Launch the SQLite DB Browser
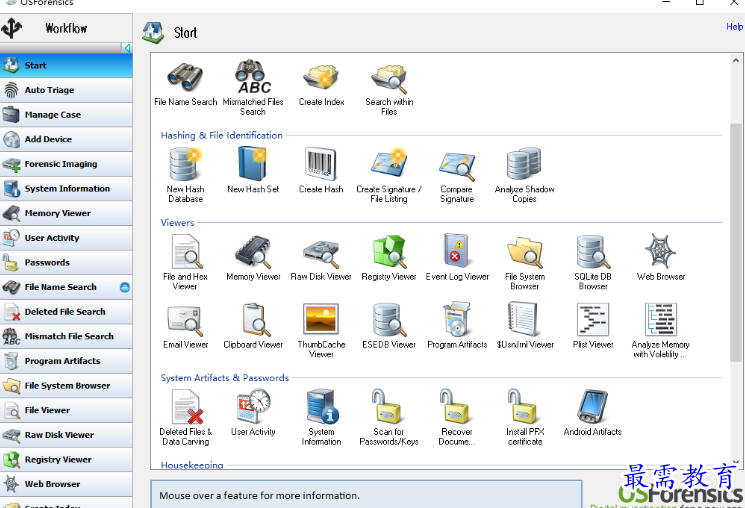Screen dimensions: 745x508 (x=593, y=252)
